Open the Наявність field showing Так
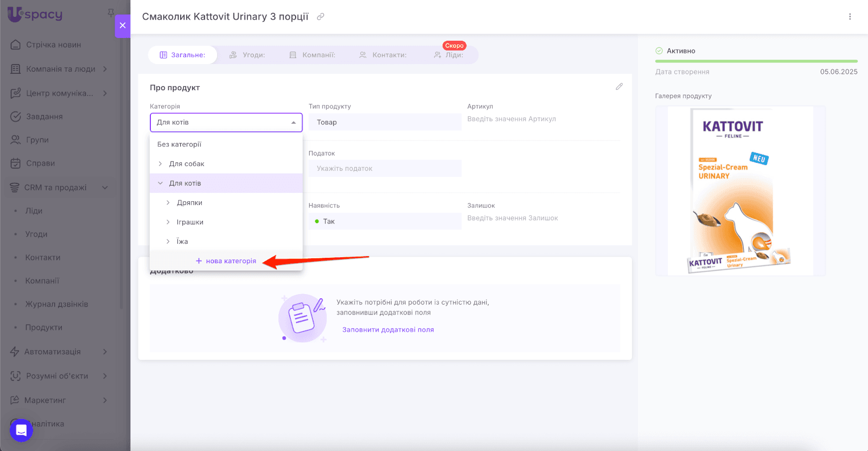 point(385,221)
